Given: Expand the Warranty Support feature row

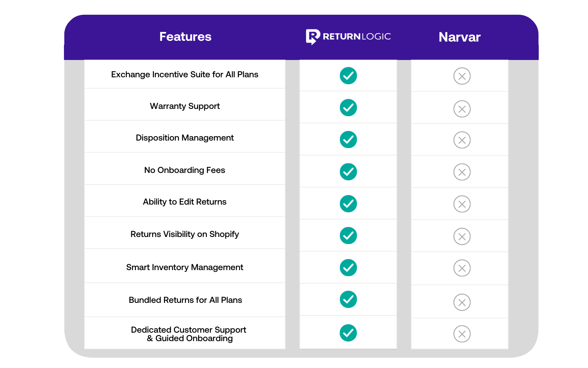Looking at the screenshot, I should (x=185, y=106).
